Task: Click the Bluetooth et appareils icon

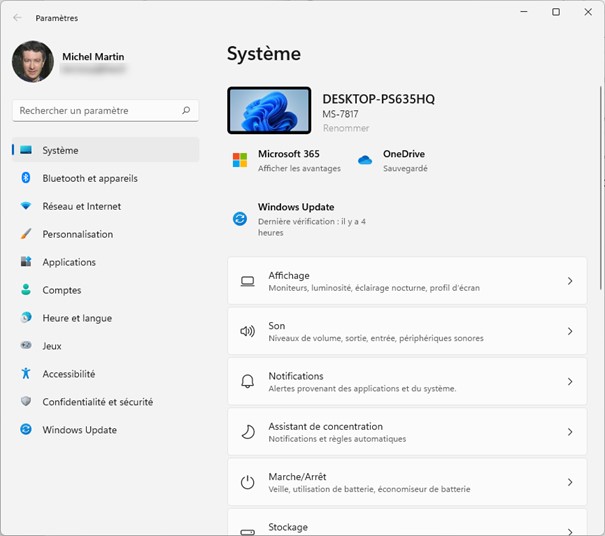Action: (26, 178)
